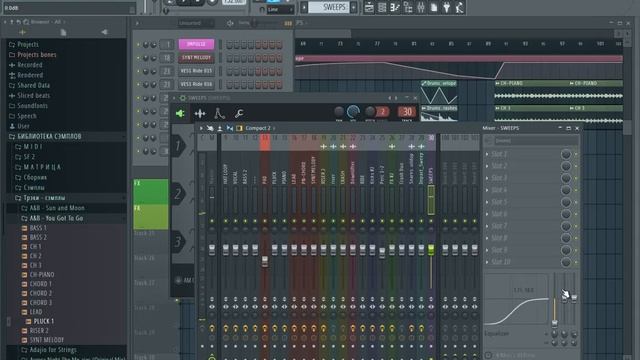This screenshot has width=640, height=360.
Task: Click the gear icon in SWEEPS window title
Action: pos(182,98)
